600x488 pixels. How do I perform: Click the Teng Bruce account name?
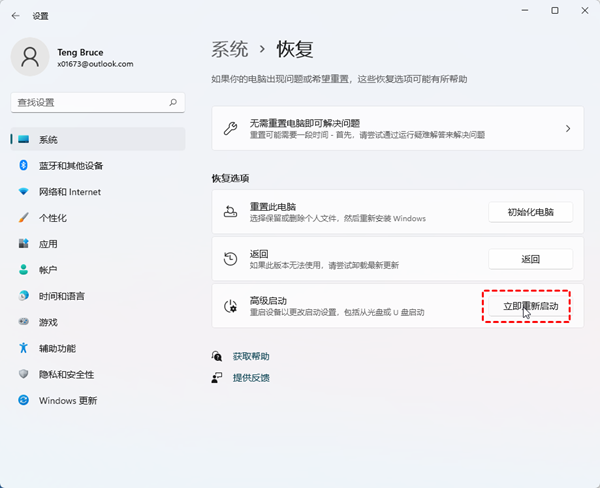[x=80, y=52]
